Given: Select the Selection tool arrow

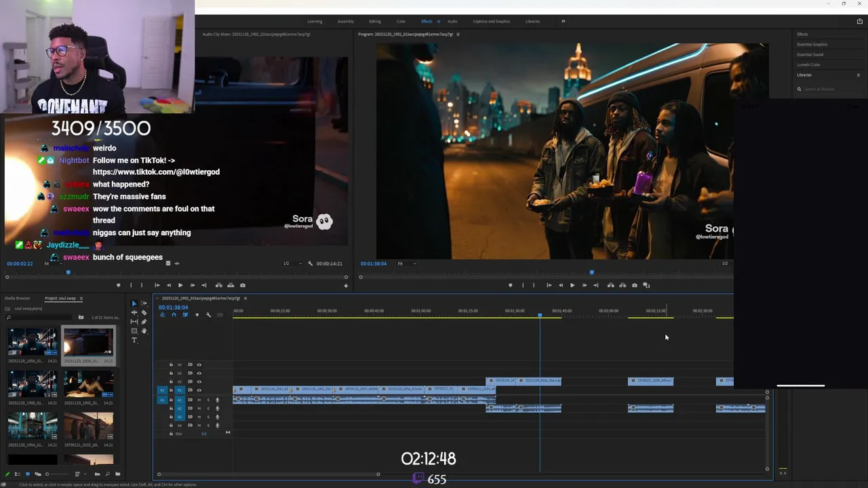Looking at the screenshot, I should tap(134, 304).
